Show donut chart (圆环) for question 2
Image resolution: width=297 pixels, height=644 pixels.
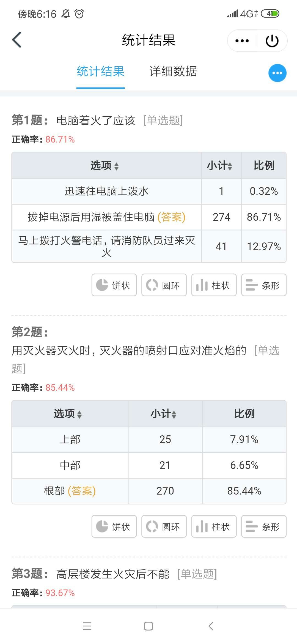point(164,526)
